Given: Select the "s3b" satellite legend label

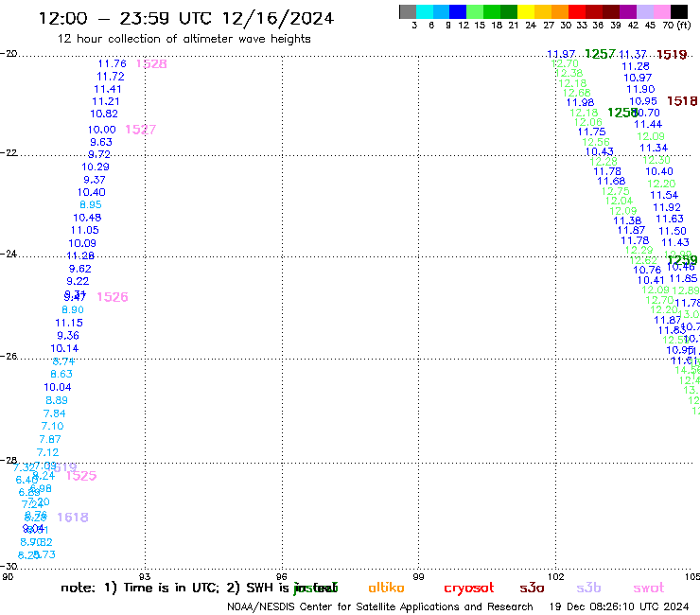Looking at the screenshot, I should point(588,588).
